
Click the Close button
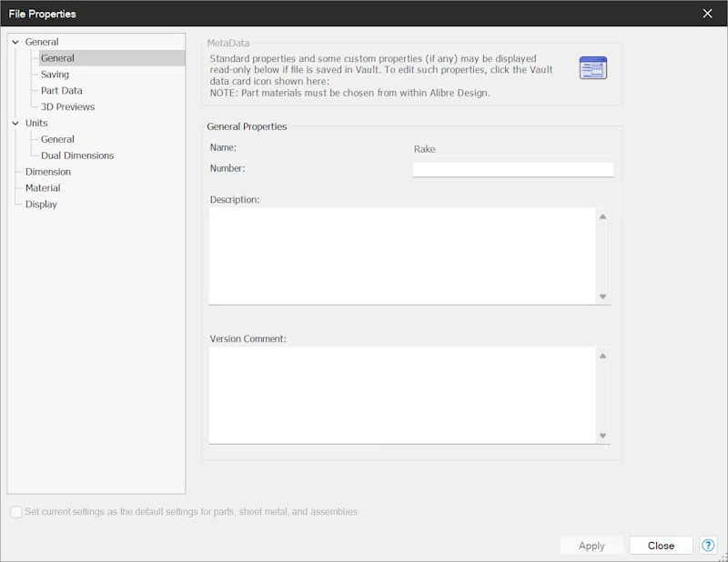click(x=661, y=546)
